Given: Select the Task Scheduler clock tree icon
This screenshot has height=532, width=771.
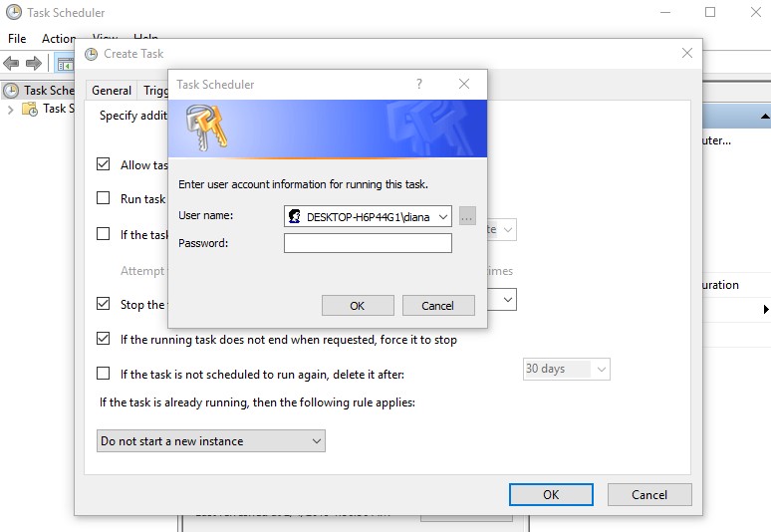Looking at the screenshot, I should 11,91.
